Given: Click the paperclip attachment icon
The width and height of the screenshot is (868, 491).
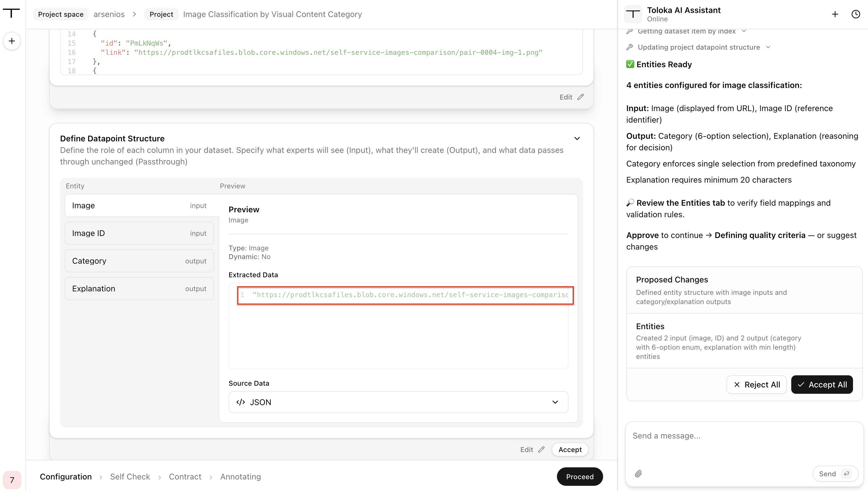Looking at the screenshot, I should point(638,474).
